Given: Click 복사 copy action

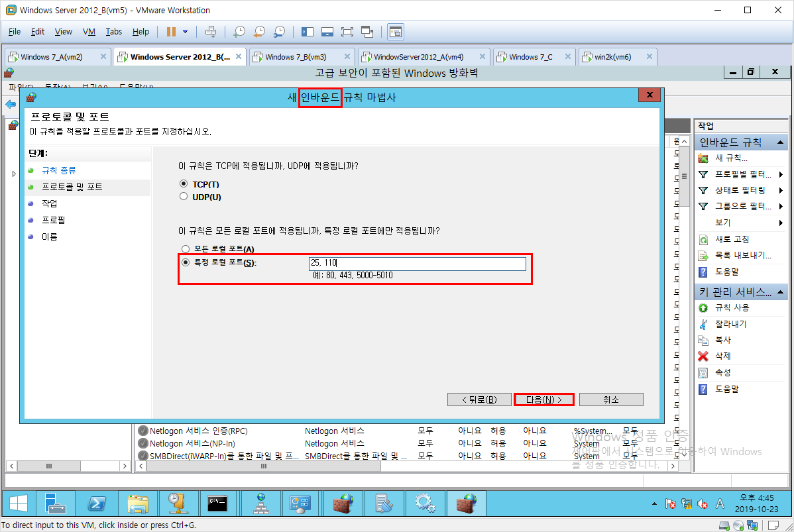Looking at the screenshot, I should pyautogui.click(x=722, y=340).
